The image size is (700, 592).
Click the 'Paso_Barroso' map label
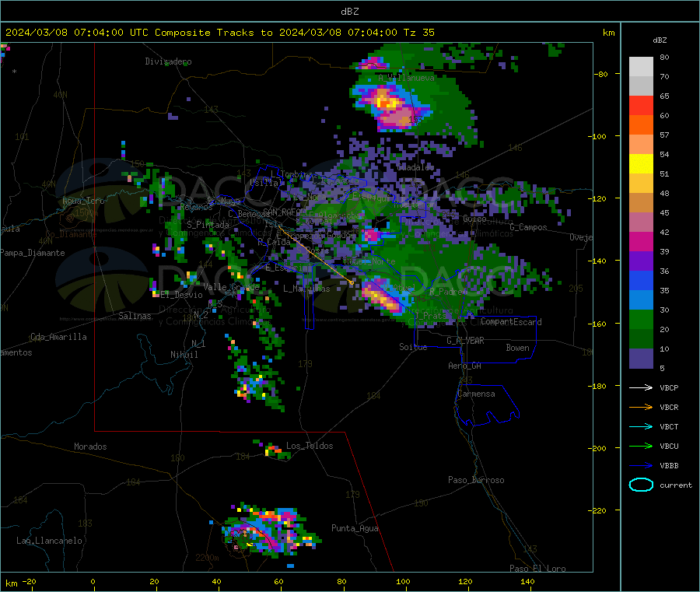(x=476, y=480)
